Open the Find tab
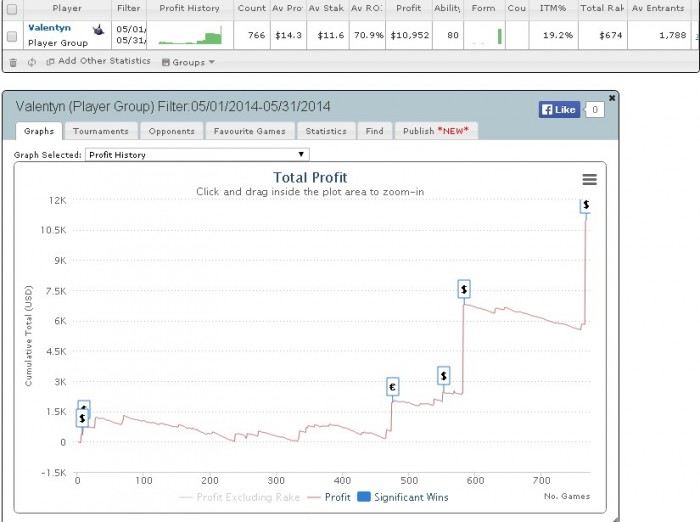The width and height of the screenshot is (700, 522). (x=374, y=131)
